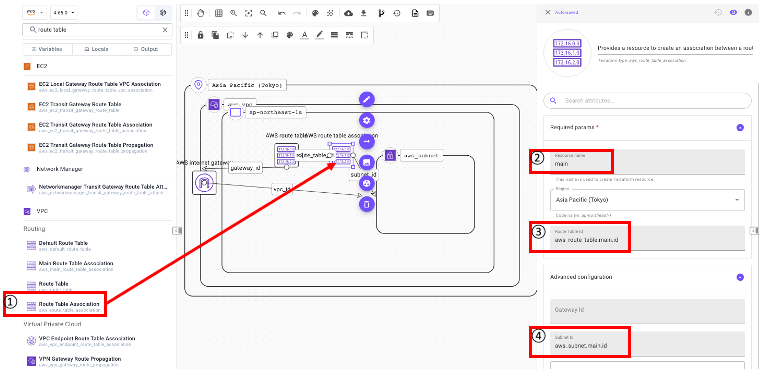Screen dimensions: 760x376
Task: Click the purple arrow connect button on canvas
Action: [367, 141]
